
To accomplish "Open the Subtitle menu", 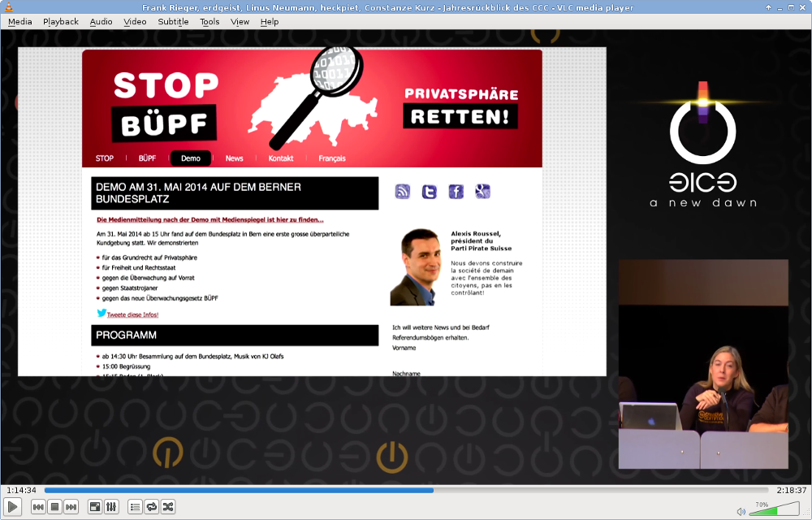I will pos(173,22).
